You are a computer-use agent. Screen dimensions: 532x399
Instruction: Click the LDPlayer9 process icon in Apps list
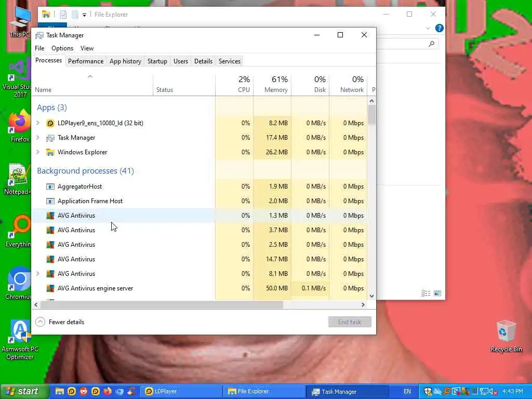[50, 123]
